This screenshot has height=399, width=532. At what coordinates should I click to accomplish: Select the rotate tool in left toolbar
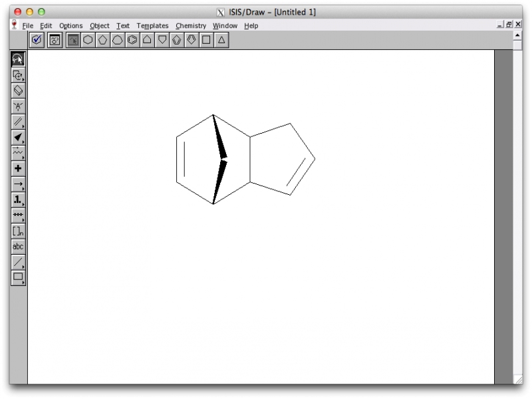(18, 75)
